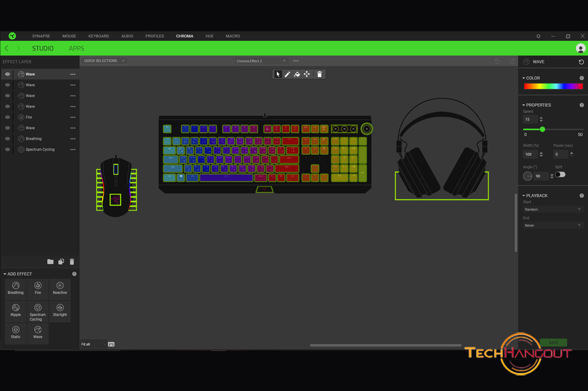
Task: Hide the Fire layer
Action: click(x=7, y=118)
